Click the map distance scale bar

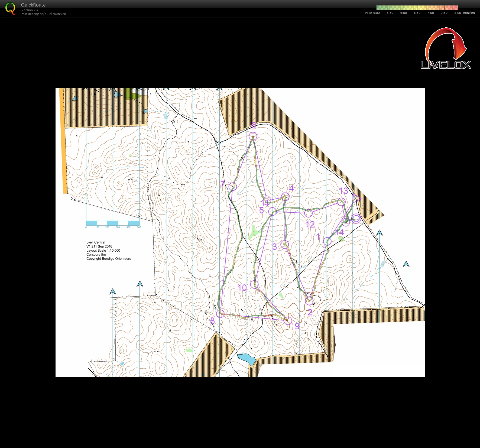coord(113,223)
